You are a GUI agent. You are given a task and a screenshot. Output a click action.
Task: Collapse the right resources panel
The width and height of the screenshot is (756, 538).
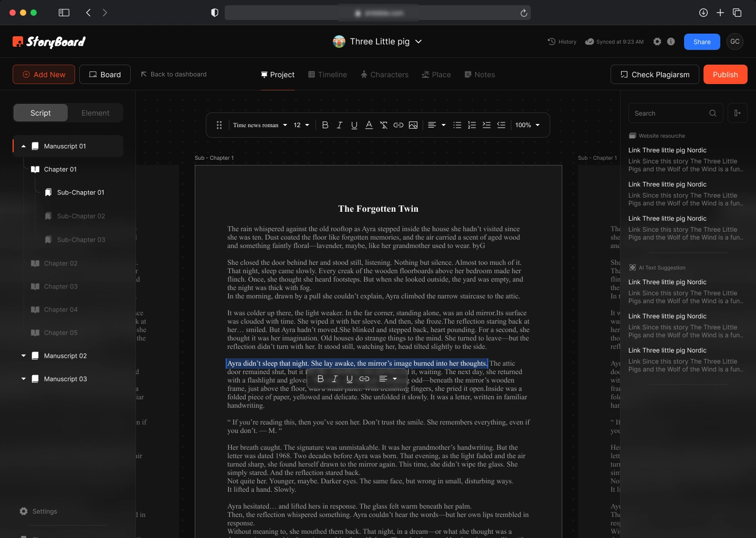738,113
